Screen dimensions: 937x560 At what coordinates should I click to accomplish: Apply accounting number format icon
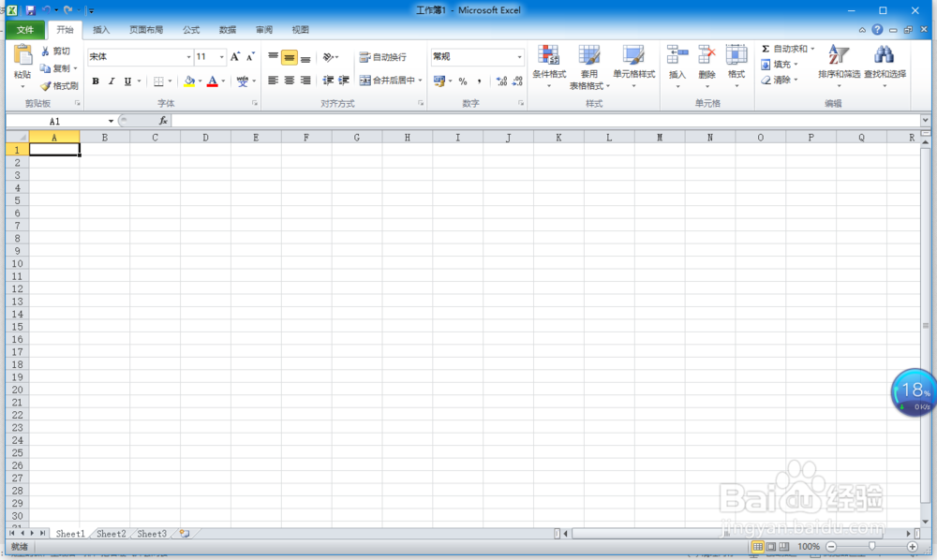tap(439, 81)
